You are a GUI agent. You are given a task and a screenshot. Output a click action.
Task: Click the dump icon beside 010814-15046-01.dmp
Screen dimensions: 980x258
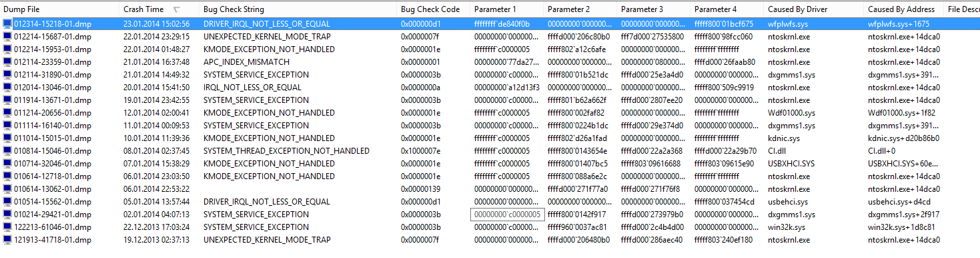pyautogui.click(x=7, y=150)
